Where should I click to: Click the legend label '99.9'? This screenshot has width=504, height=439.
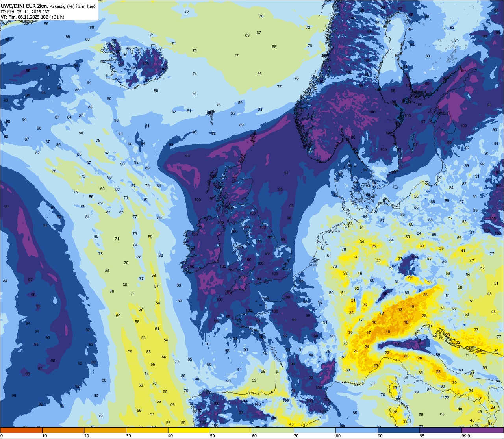[x=466, y=435]
